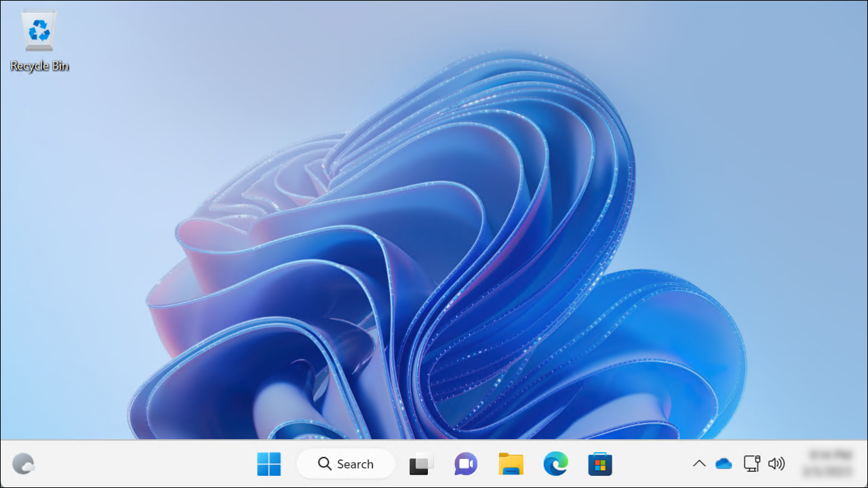Launch Microsoft Edge browser
This screenshot has width=868, height=488.
555,464
